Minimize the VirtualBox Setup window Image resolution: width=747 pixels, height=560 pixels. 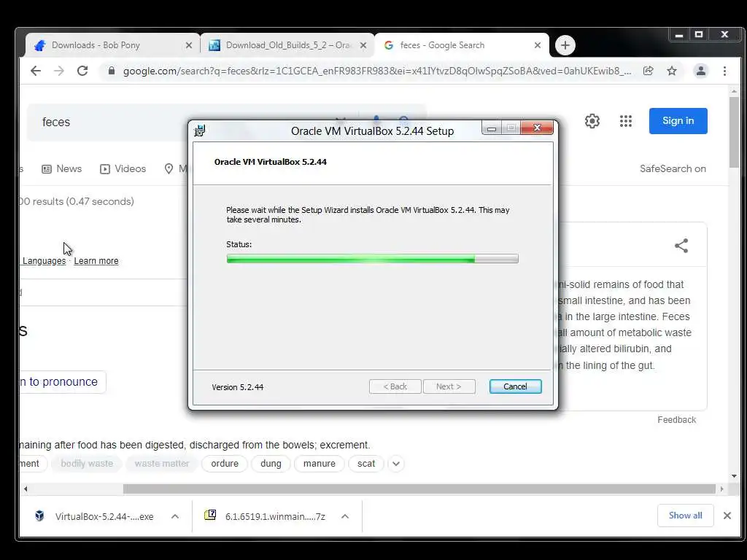[492, 128]
